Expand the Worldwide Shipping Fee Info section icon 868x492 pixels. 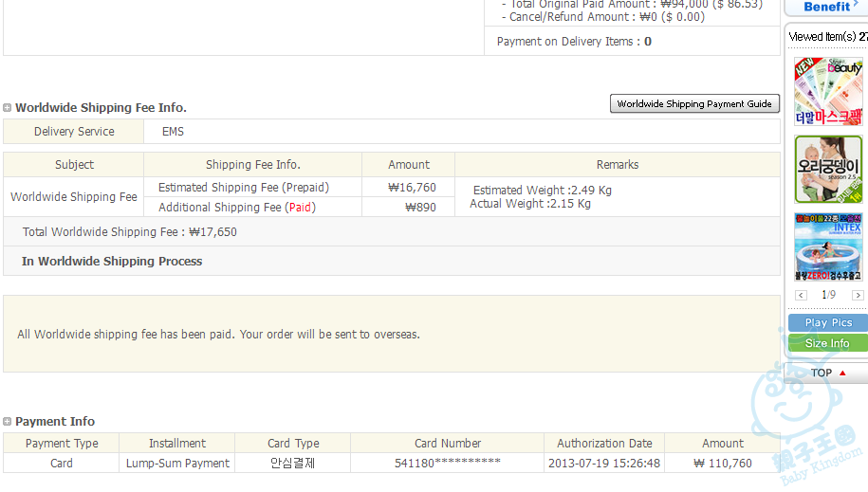pyautogui.click(x=8, y=107)
